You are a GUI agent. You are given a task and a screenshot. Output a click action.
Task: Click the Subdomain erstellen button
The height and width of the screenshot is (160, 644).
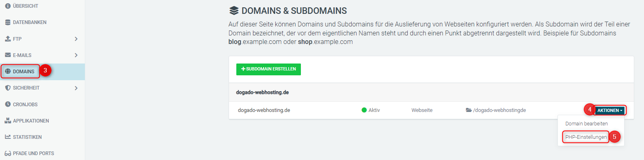coord(268,69)
